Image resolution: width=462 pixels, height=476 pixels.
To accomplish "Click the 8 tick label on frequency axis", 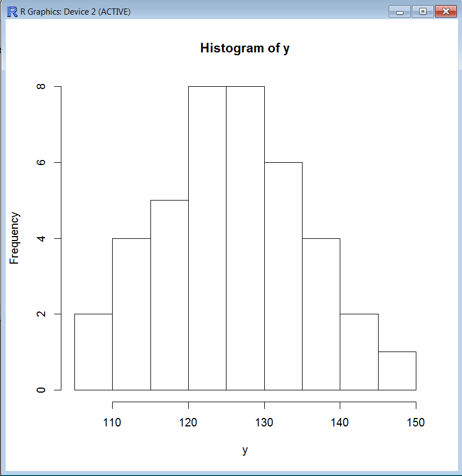I will pos(41,87).
